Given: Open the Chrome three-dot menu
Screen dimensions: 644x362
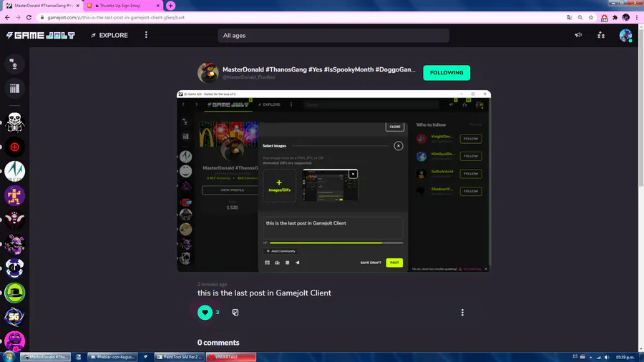Looking at the screenshot, I should 637,18.
